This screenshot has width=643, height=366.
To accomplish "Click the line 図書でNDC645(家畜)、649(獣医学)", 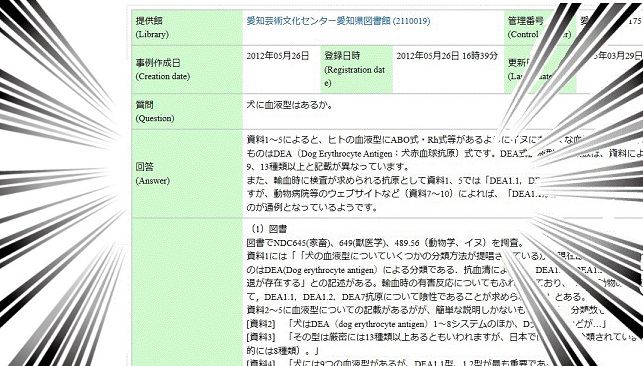I will click(x=385, y=243).
